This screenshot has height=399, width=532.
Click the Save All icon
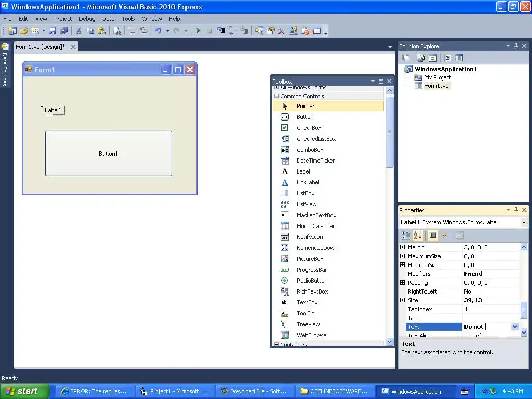pyautogui.click(x=64, y=31)
